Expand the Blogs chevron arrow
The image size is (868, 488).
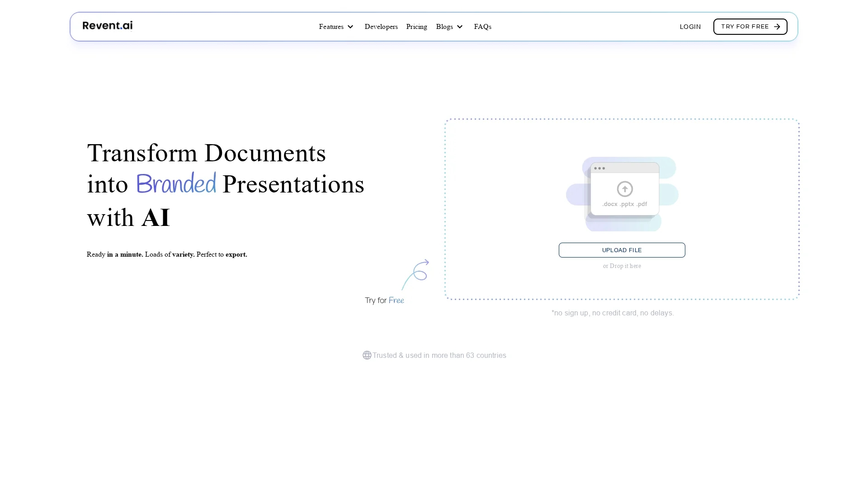tap(459, 27)
